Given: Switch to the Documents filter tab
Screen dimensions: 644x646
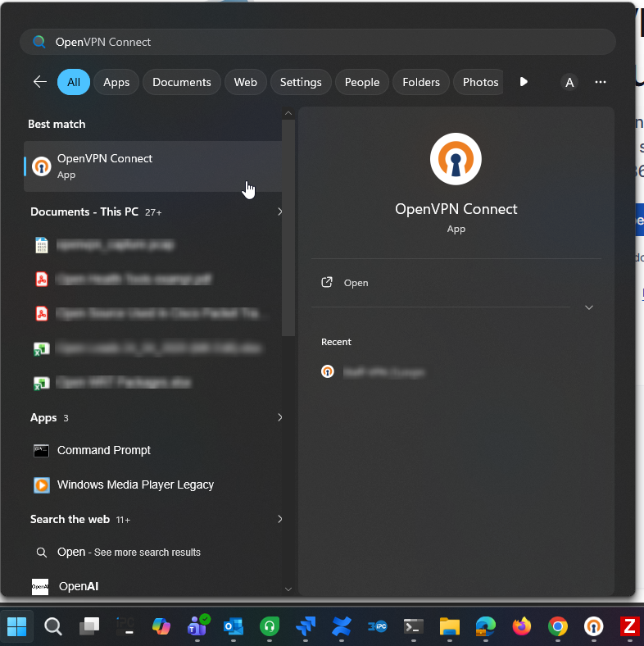Looking at the screenshot, I should point(182,82).
